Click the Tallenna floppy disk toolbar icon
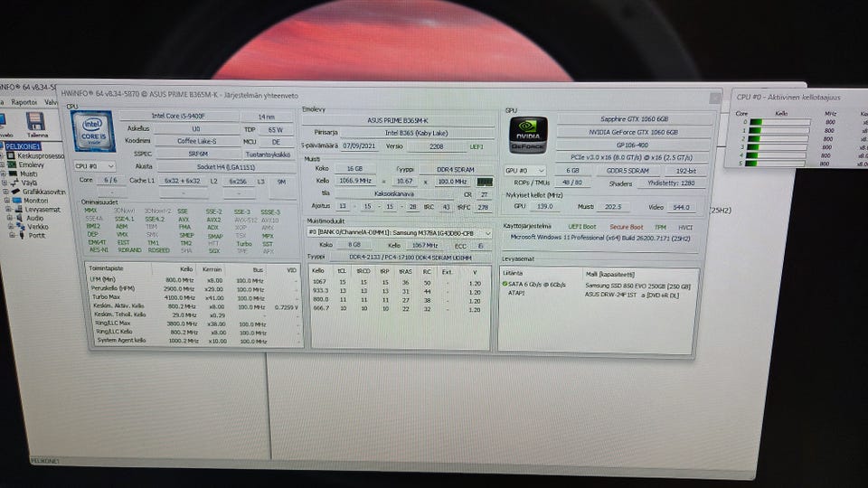The width and height of the screenshot is (868, 488). (35, 122)
